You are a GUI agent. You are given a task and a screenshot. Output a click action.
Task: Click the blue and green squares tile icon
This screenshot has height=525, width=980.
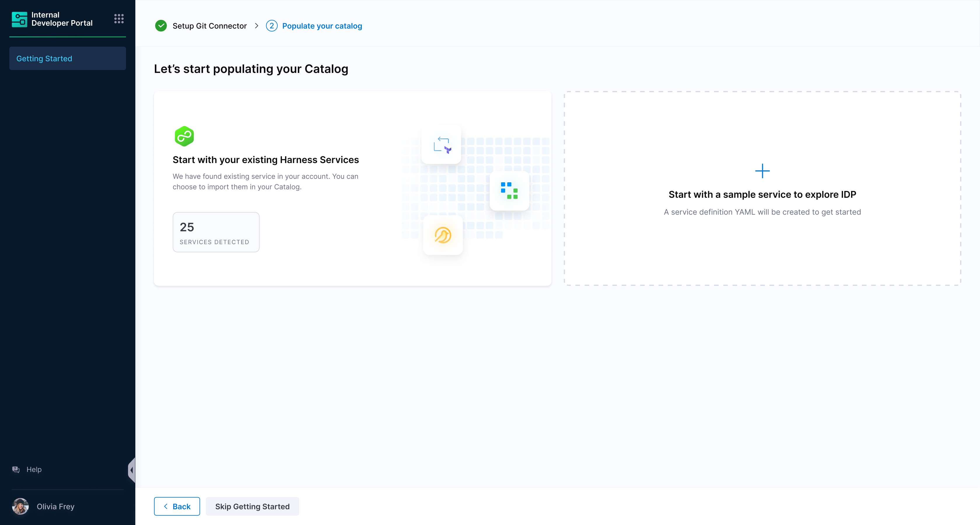point(509,190)
